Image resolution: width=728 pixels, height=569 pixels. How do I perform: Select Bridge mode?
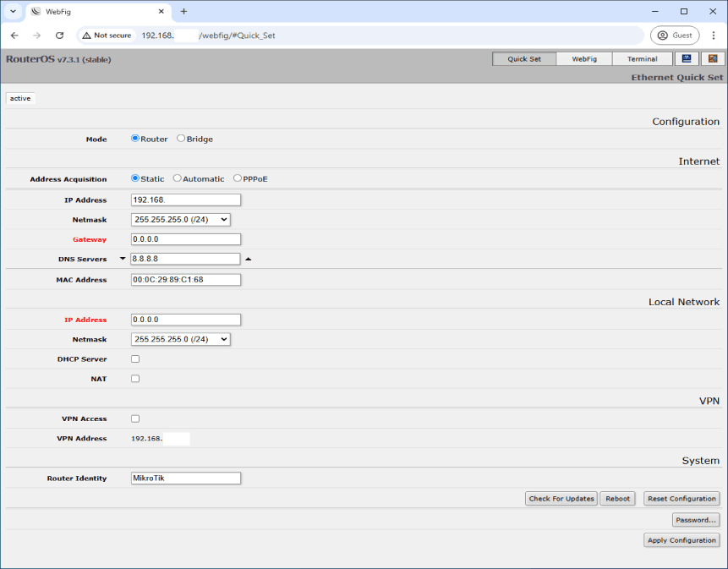pos(178,139)
